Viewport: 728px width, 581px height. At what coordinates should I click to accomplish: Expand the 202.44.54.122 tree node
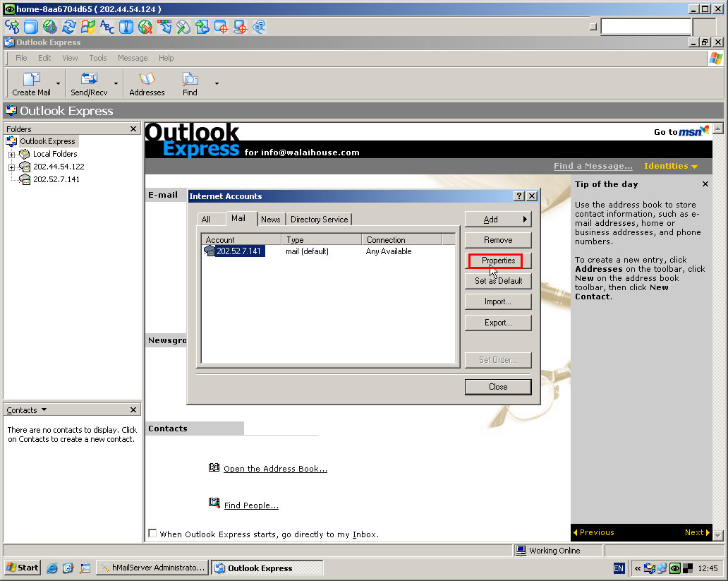[11, 167]
